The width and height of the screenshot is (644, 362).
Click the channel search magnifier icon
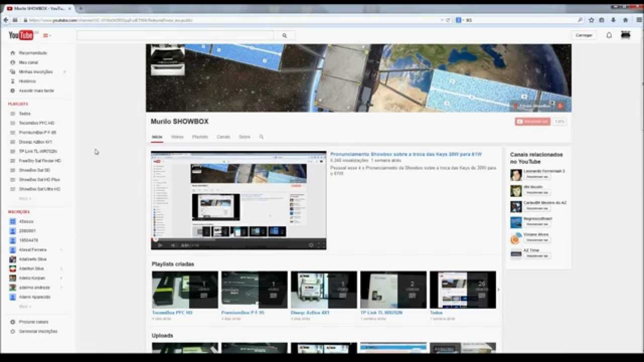click(x=261, y=137)
